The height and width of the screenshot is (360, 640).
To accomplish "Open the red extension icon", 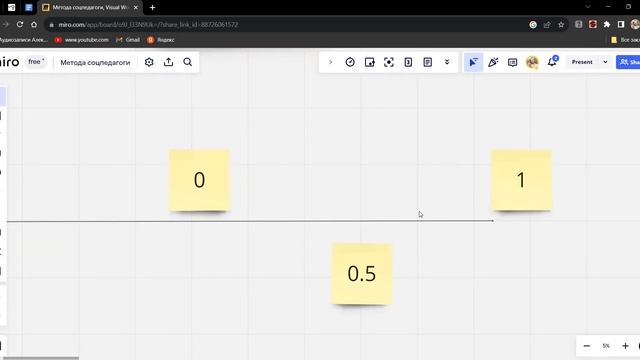I will pos(593,24).
